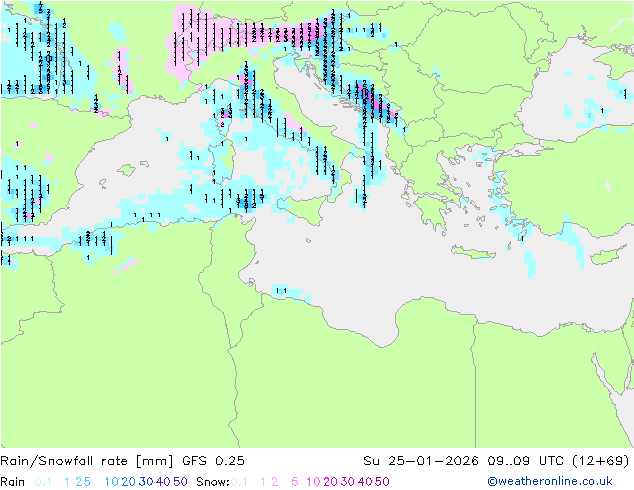Select the Snow 50 legend value
Image resolution: width=634 pixels, height=490 pixels.
tap(383, 482)
